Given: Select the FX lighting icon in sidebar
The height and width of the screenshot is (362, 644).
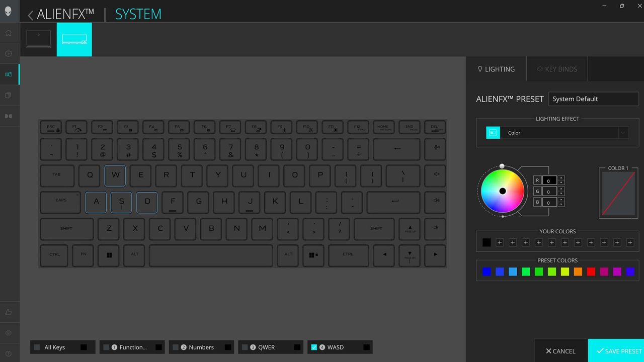Looking at the screenshot, I should [x=9, y=74].
